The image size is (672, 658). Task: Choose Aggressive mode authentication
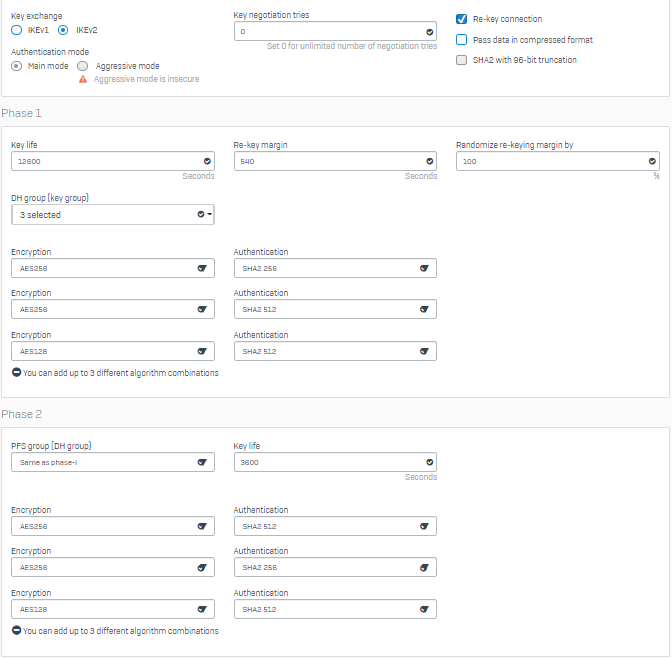pyautogui.click(x=83, y=66)
